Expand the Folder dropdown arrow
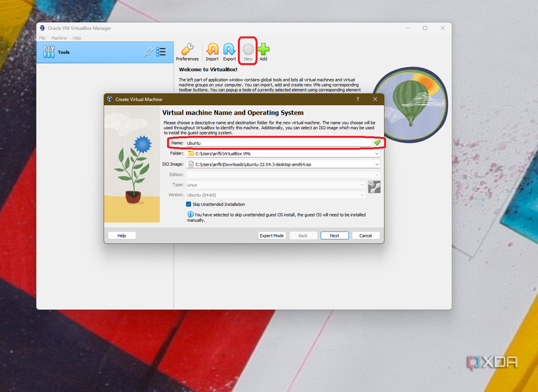Screen dimensions: 538x392 pos(377,154)
